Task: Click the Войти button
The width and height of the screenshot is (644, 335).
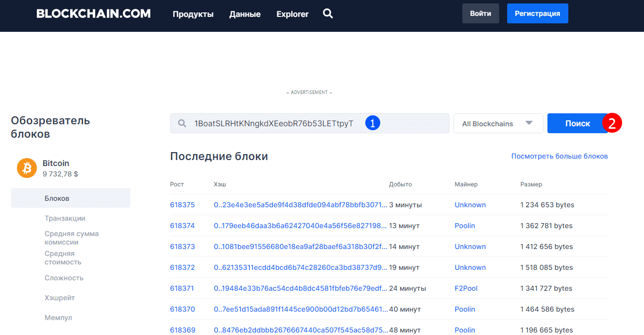Action: [481, 13]
